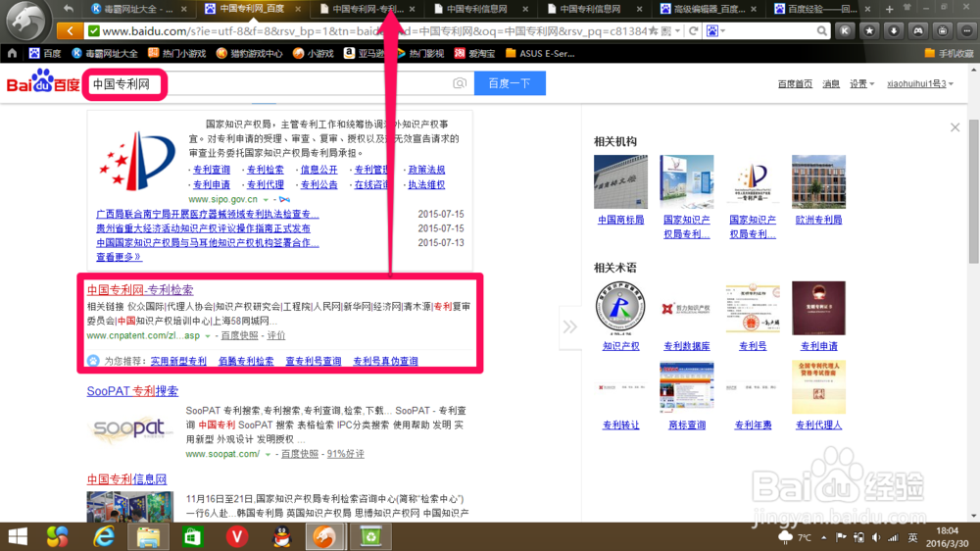
Task: Click the page vertical scrollbar thumb
Action: [974, 191]
